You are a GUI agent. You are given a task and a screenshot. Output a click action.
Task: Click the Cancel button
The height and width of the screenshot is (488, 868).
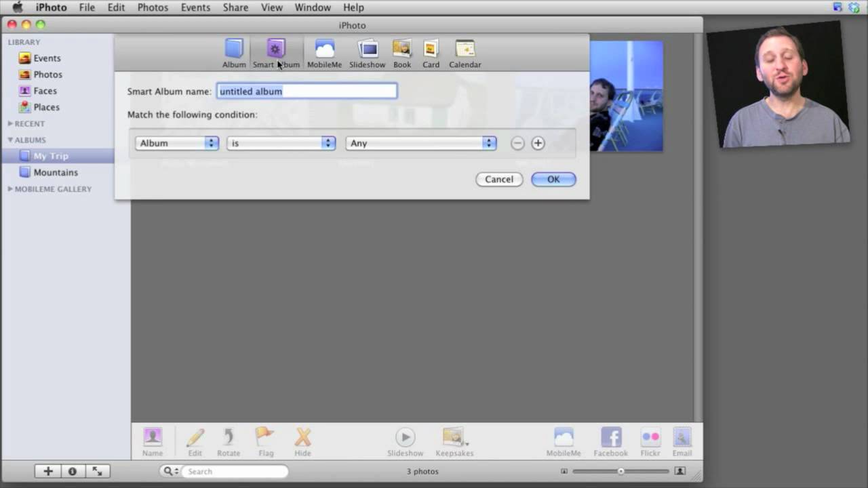click(499, 179)
